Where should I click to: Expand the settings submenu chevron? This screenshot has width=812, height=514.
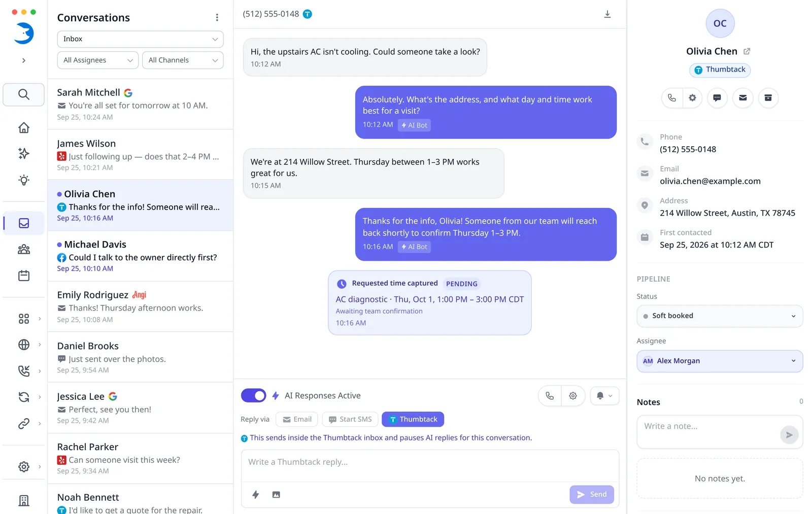40,467
